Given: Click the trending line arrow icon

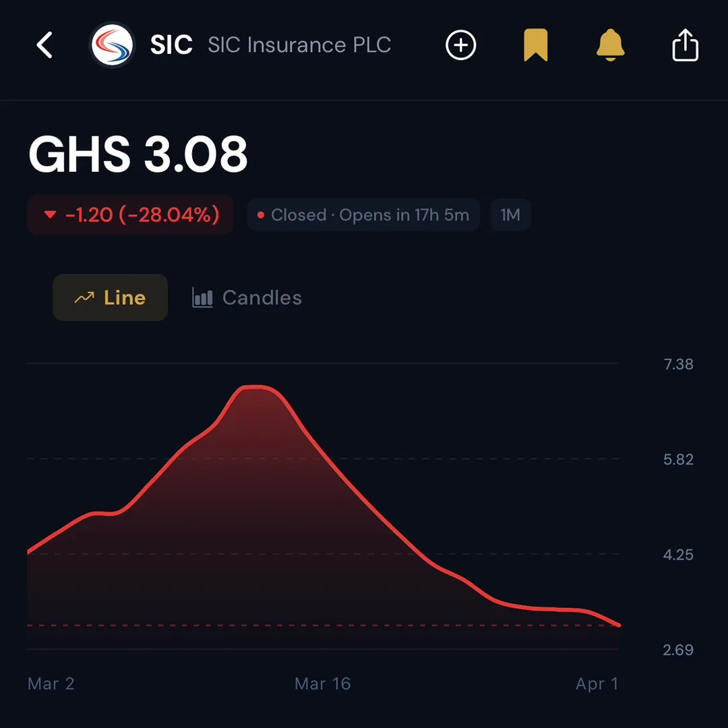Looking at the screenshot, I should (84, 298).
